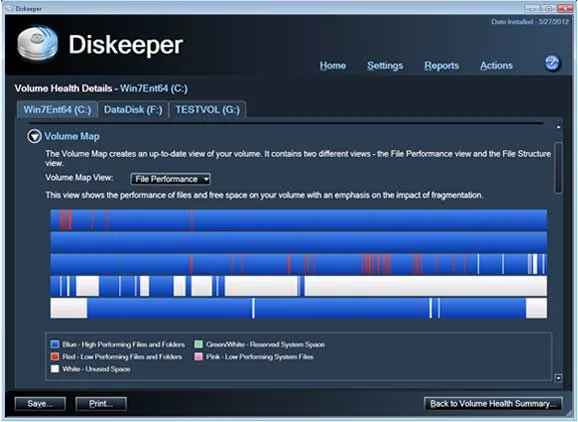
Task: Click the vertical scrollbar thumb in details panel
Action: point(558,168)
